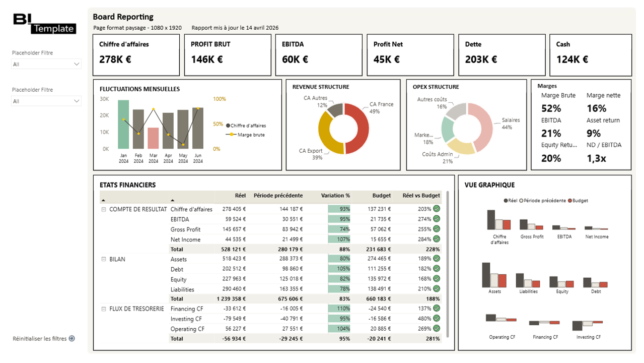Sort table by Variation % header
The image size is (644, 363).
(x=335, y=196)
